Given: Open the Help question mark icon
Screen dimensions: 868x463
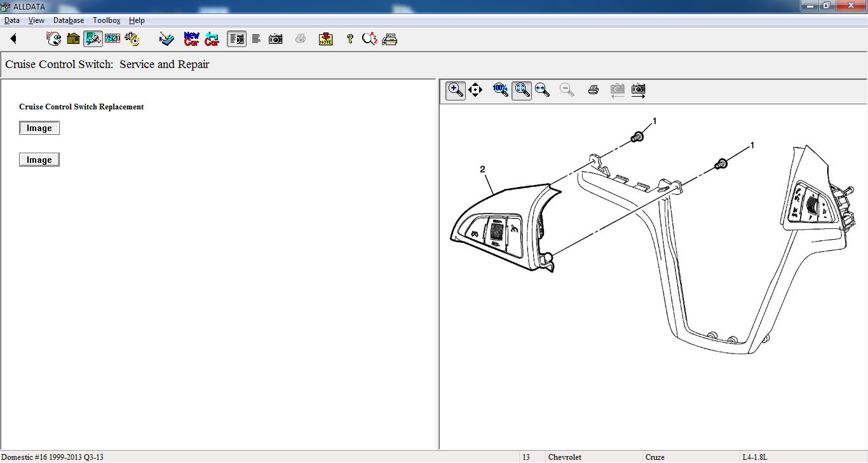Looking at the screenshot, I should click(x=349, y=38).
